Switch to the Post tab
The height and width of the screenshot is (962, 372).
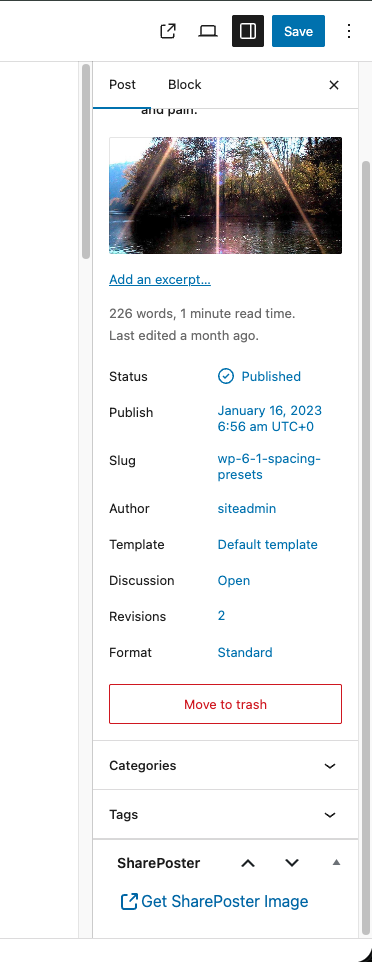tap(122, 85)
